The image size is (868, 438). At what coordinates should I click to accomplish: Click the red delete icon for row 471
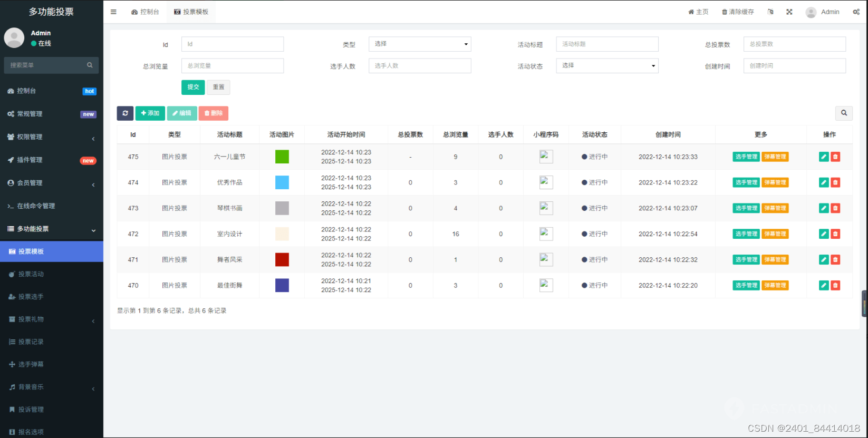click(x=835, y=259)
